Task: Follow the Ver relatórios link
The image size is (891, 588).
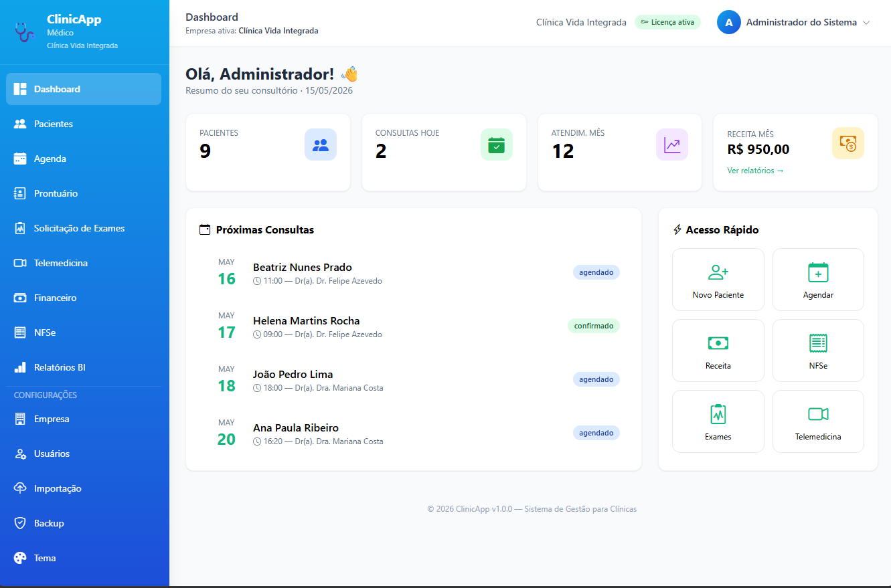Action: tap(755, 171)
